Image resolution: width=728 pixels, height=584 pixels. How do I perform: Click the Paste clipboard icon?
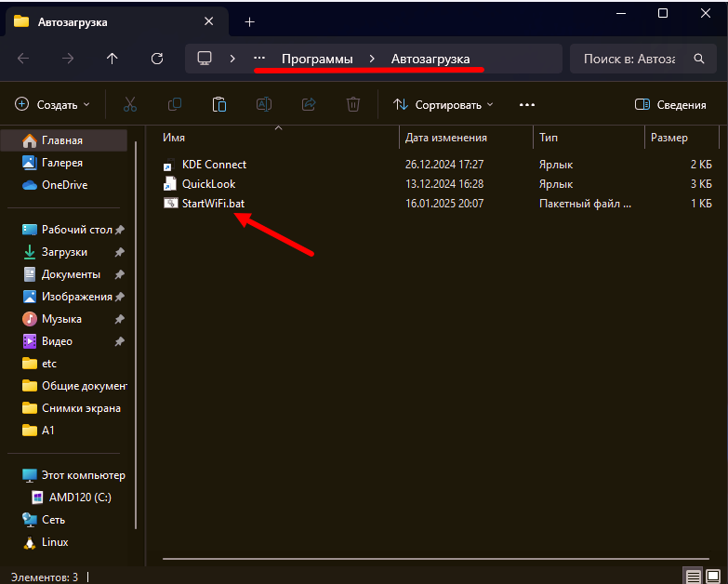(219, 105)
